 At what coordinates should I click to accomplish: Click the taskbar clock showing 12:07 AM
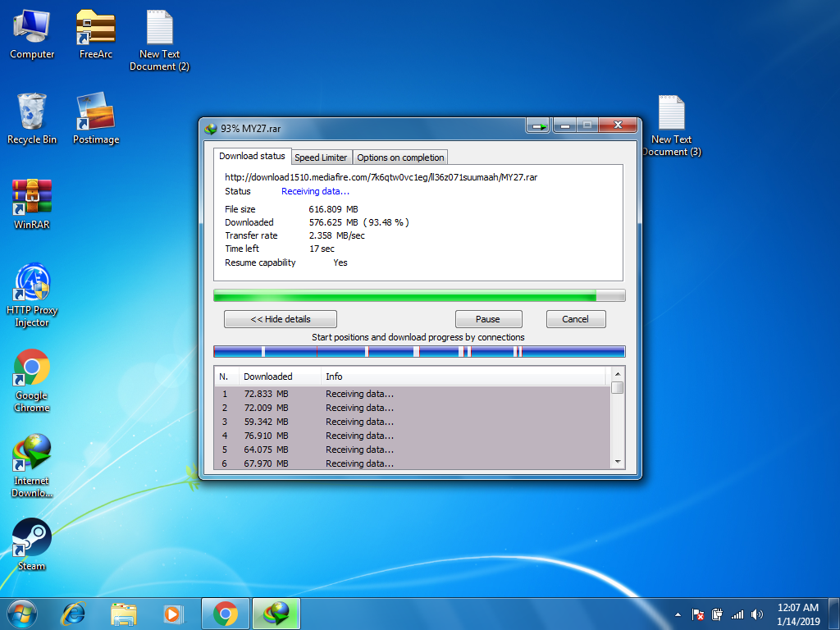pyautogui.click(x=798, y=614)
